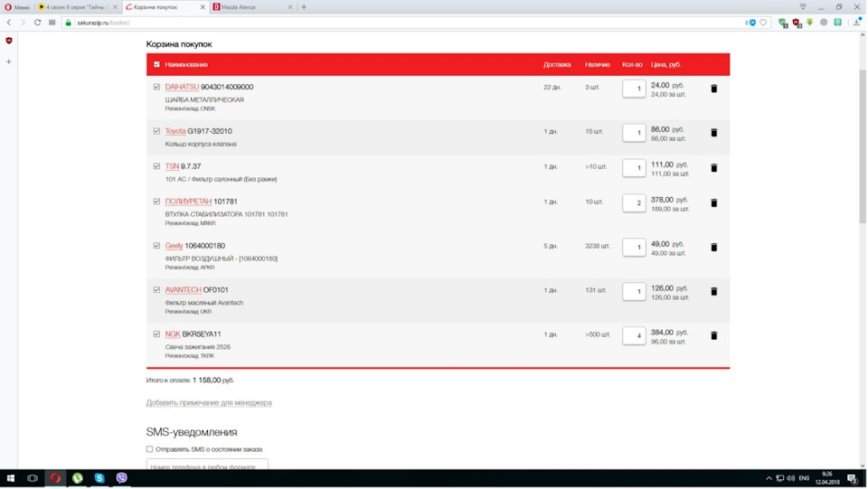
Task: Open the Windows notification center
Action: tap(853, 478)
